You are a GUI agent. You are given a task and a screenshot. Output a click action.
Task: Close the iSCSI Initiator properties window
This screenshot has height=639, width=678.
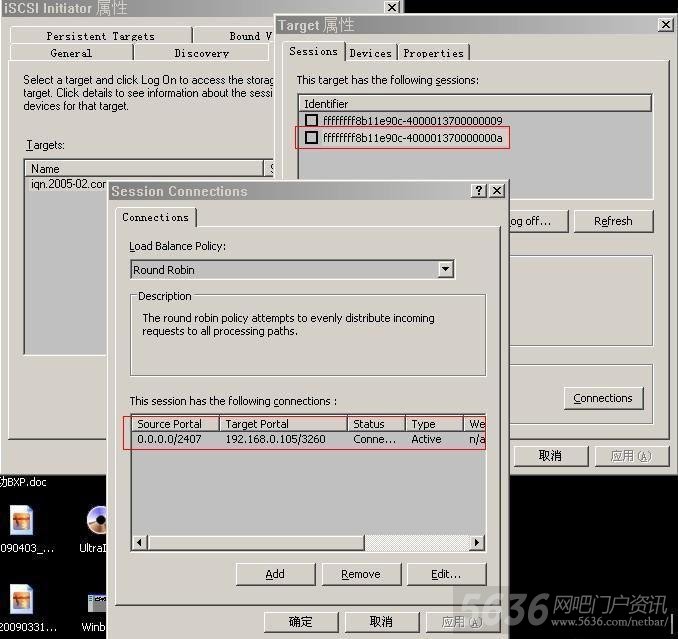tap(392, 7)
